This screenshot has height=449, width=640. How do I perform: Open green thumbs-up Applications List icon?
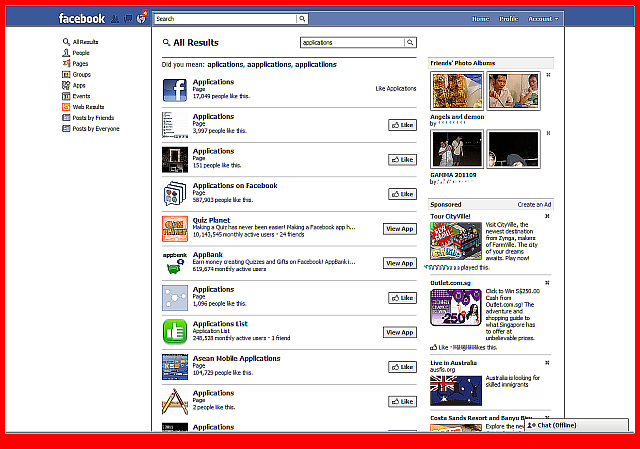coord(175,332)
